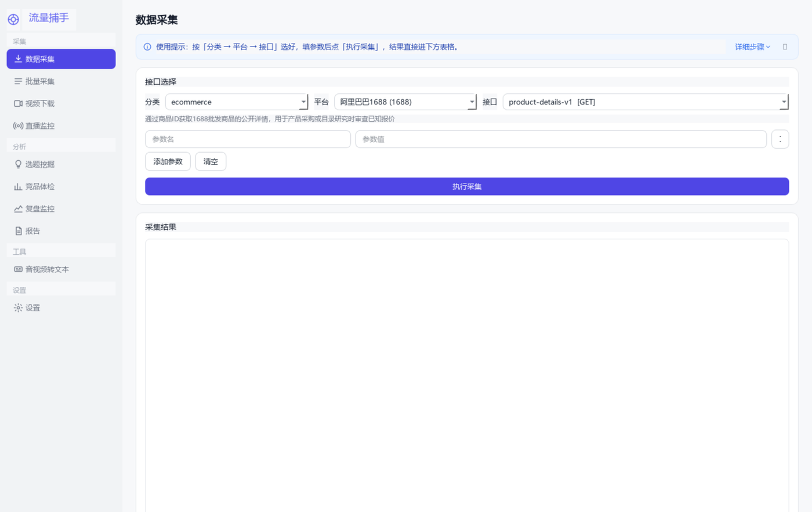Screen dimensions: 812x512
Task: Open 直播监控 from the sidebar
Action: (x=61, y=125)
